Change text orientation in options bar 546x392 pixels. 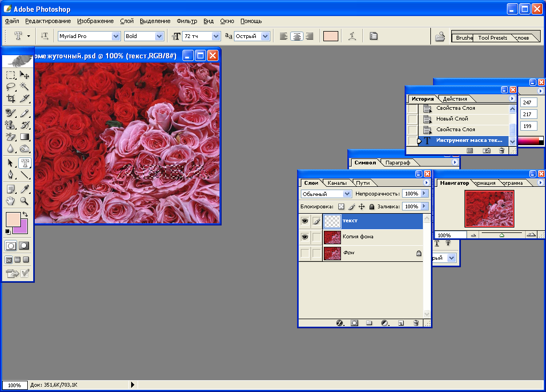(x=44, y=36)
